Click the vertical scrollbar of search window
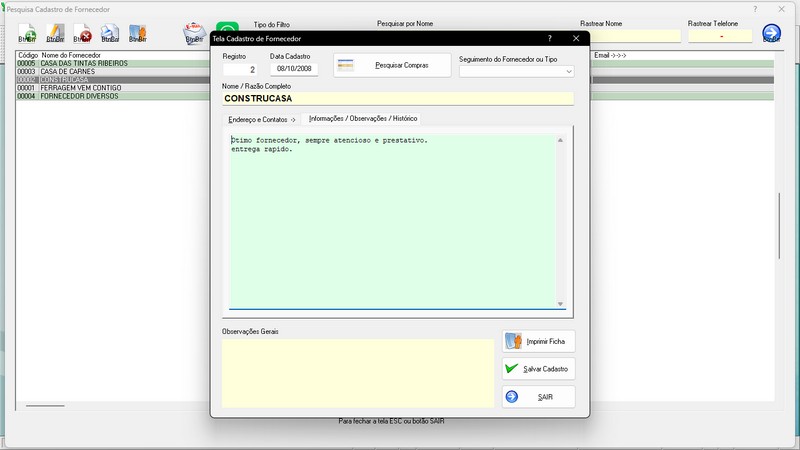This screenshot has width=800, height=450. click(x=779, y=226)
